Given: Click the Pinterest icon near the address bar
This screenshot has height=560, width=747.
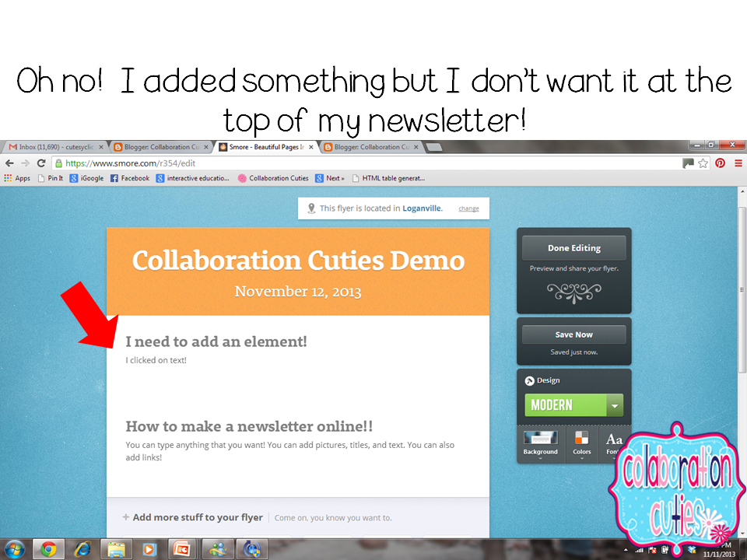Looking at the screenshot, I should (721, 163).
